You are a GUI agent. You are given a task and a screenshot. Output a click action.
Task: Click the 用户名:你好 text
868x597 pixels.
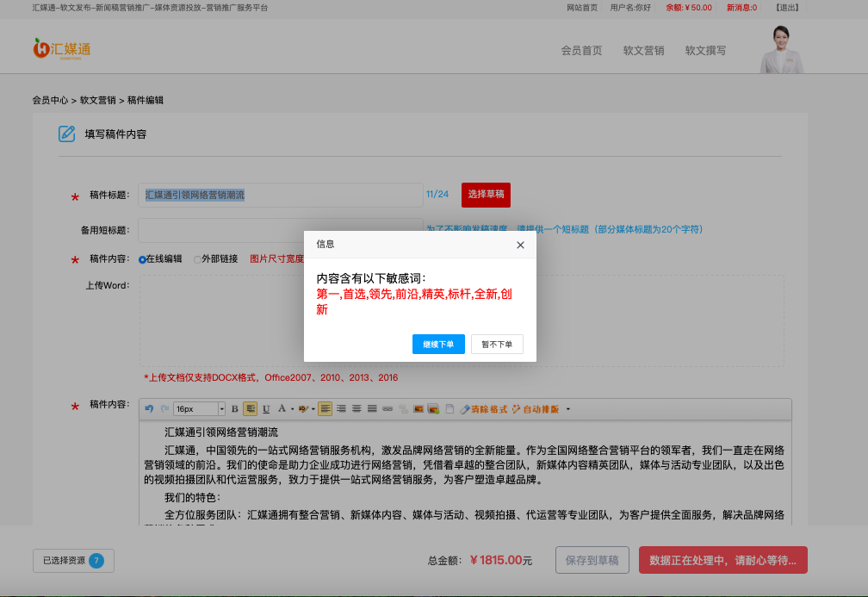coord(630,8)
